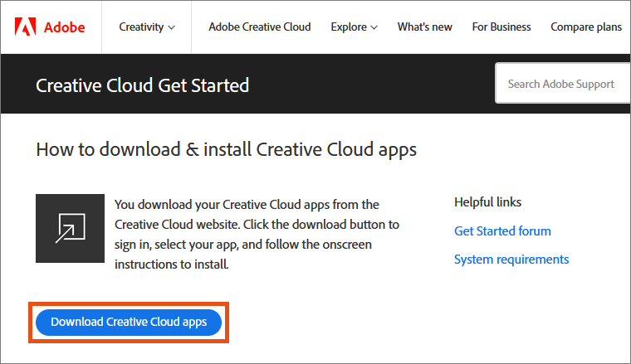Click the How to download & install heading
This screenshot has width=631, height=364.
point(226,150)
